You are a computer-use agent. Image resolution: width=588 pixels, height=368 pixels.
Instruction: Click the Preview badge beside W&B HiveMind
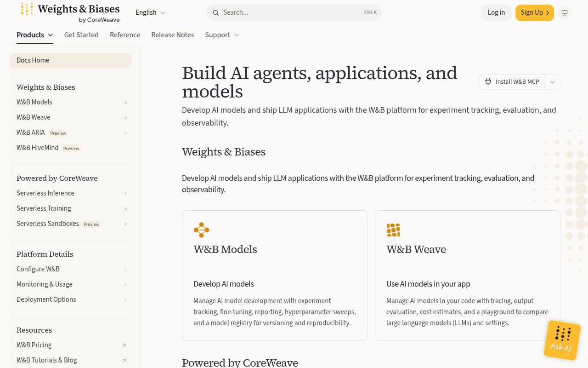click(x=71, y=148)
